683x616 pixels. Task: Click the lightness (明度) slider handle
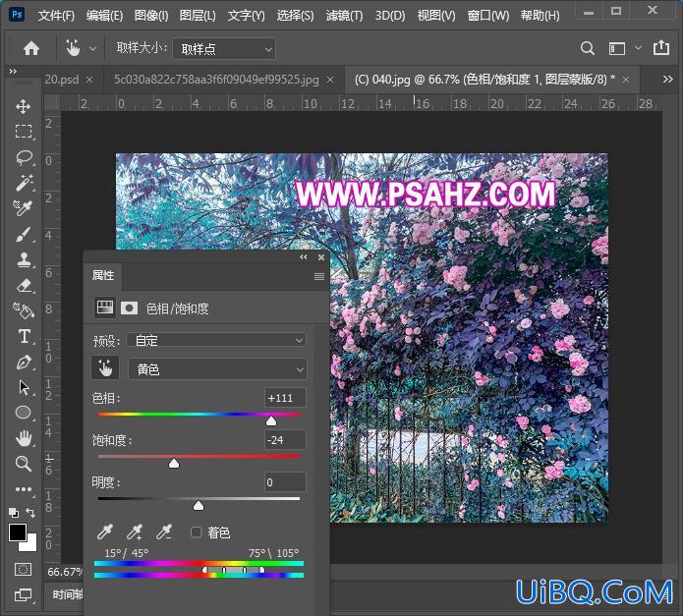199,505
